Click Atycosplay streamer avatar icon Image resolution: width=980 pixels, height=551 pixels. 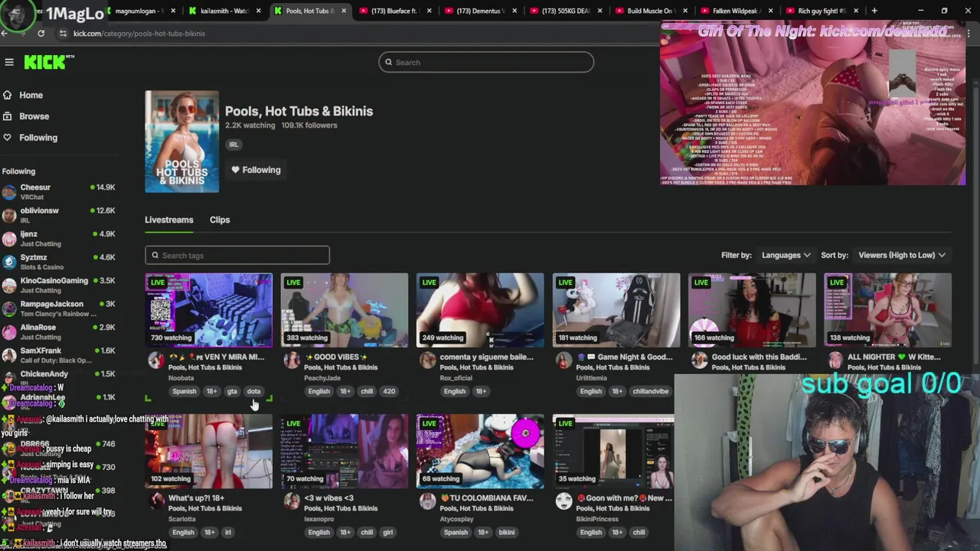pos(428,501)
